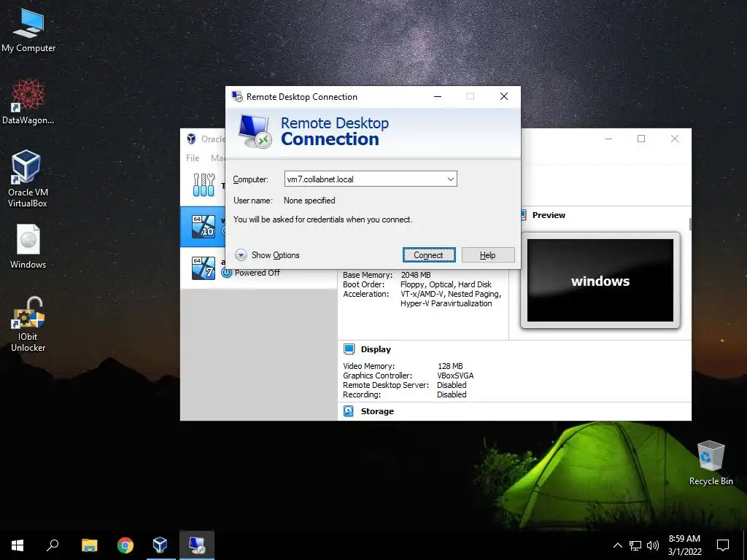Image resolution: width=747 pixels, height=560 pixels.
Task: Click the Computer field with vm7.collabnet.local
Action: coord(371,179)
